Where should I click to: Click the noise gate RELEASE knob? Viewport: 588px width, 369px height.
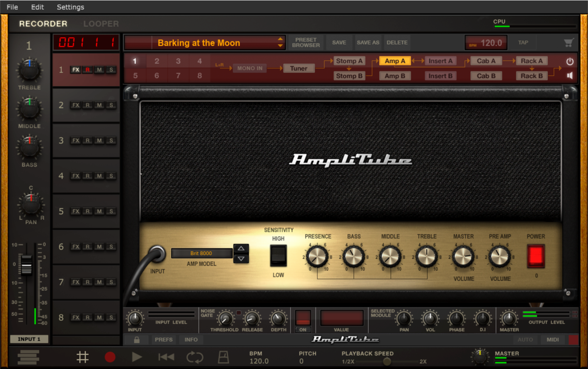tap(252, 318)
